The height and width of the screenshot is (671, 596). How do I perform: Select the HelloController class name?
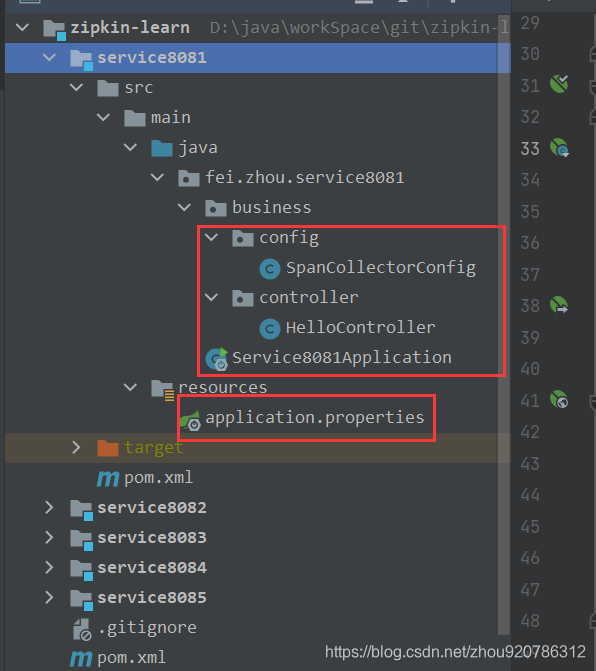pos(361,327)
